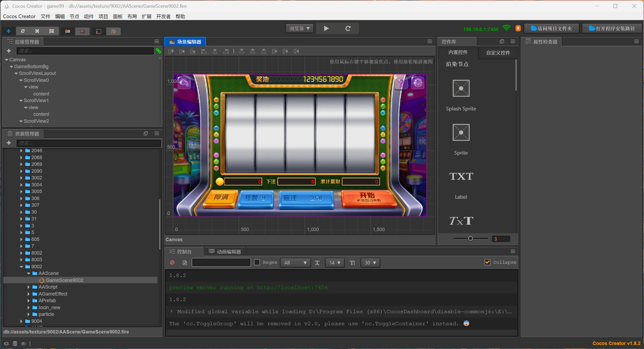Open the 项目 menu
Viewport: 644px width, 349px height.
click(103, 17)
